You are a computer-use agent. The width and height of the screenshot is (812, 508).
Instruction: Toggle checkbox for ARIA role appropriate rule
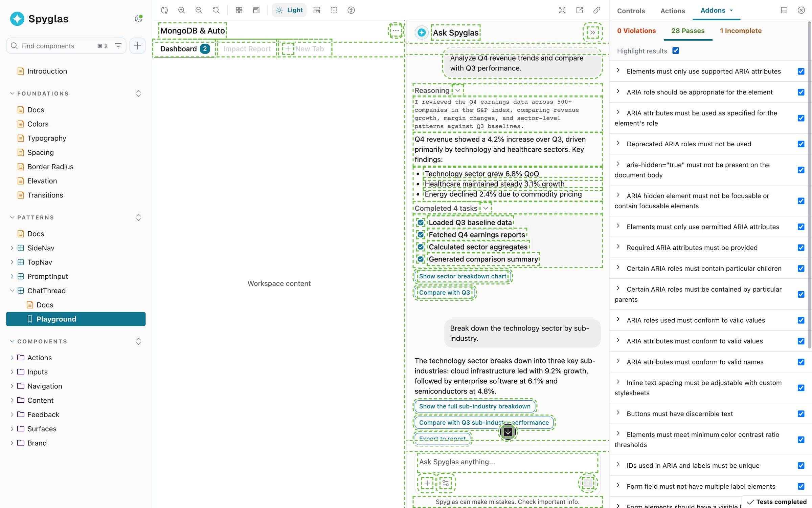[801, 92]
